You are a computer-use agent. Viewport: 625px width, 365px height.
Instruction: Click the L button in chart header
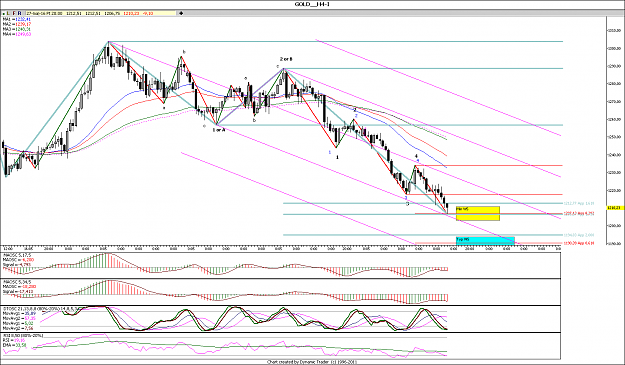click(x=8, y=13)
